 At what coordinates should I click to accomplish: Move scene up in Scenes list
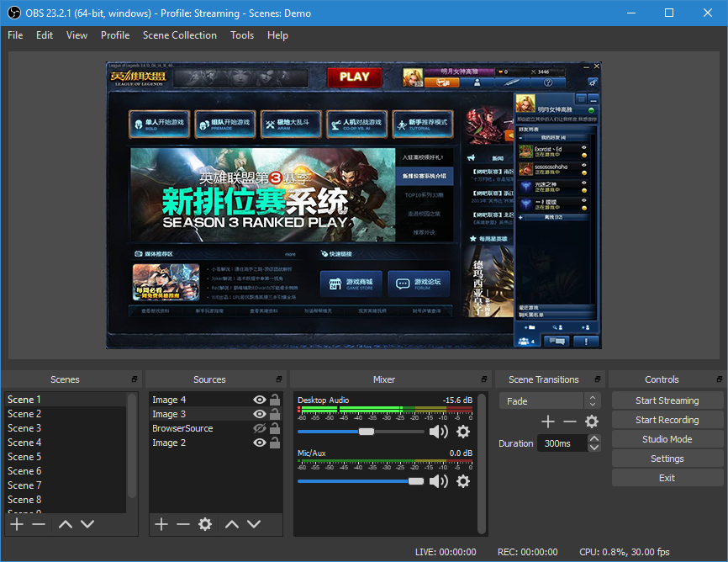coord(66,524)
